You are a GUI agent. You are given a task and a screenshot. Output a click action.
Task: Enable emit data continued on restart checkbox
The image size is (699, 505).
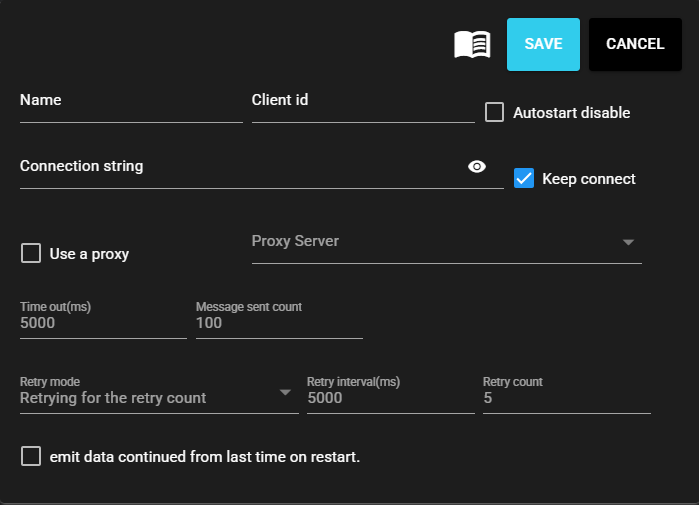[x=31, y=456]
